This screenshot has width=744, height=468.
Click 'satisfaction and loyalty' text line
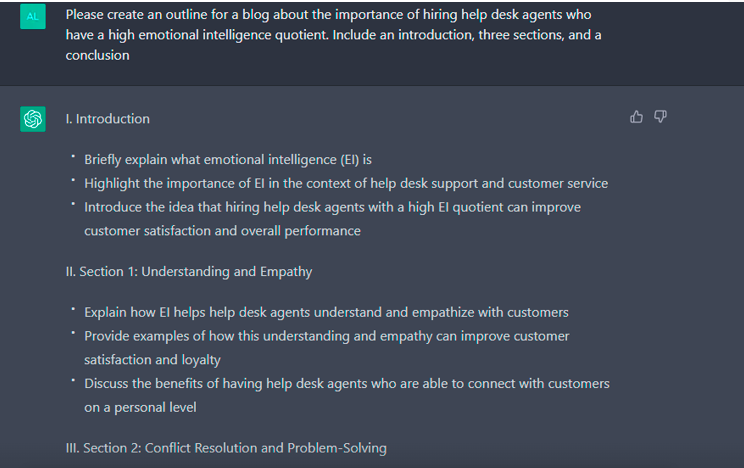coord(152,360)
